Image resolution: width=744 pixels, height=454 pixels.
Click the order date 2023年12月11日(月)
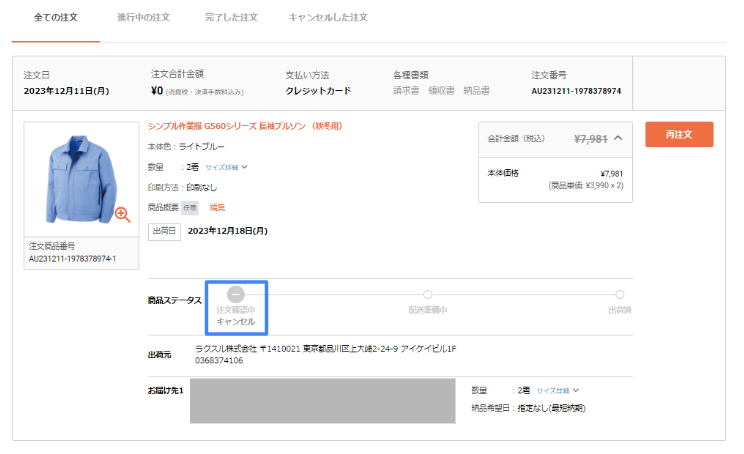(x=66, y=91)
